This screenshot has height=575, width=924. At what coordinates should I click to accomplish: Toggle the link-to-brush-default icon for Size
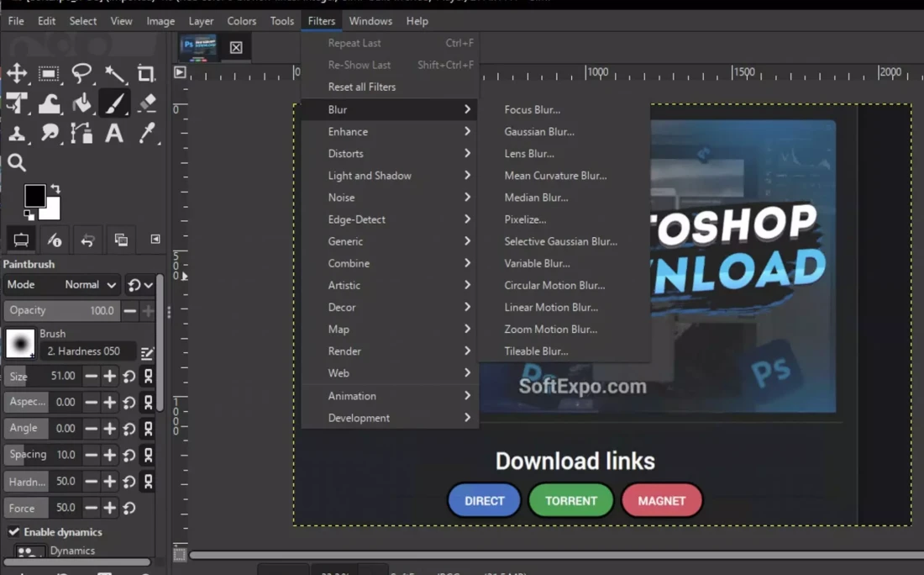148,377
